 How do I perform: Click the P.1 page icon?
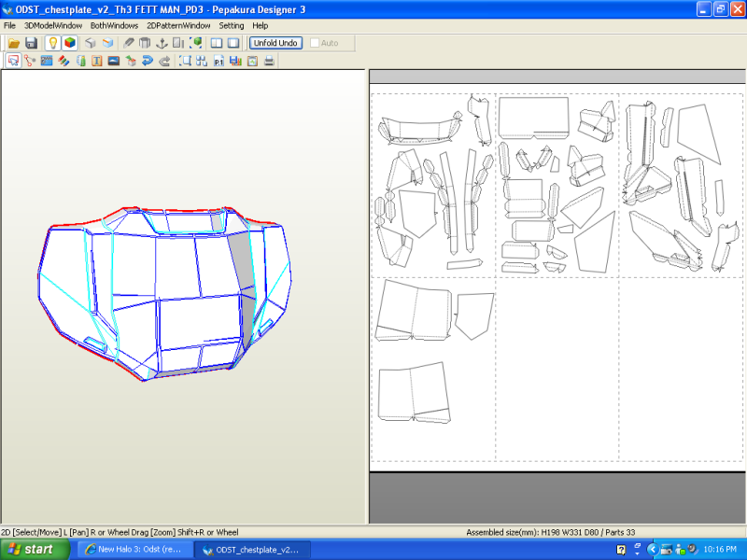218,61
